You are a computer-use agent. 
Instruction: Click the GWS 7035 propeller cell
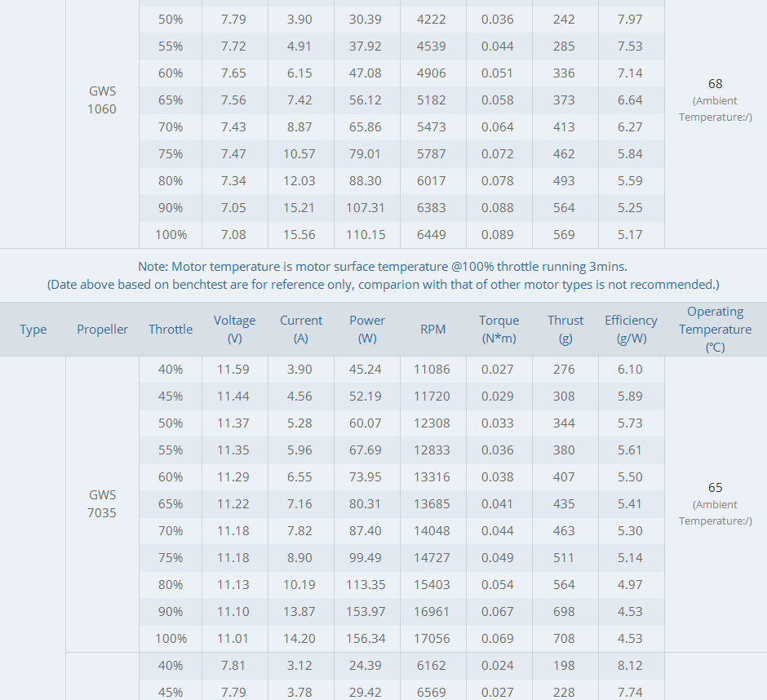point(102,503)
